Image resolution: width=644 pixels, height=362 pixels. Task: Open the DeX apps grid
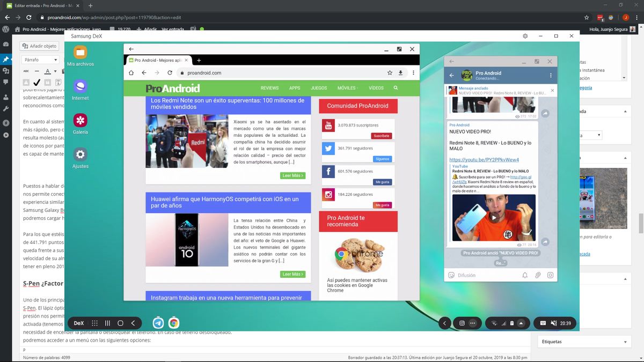click(x=94, y=323)
